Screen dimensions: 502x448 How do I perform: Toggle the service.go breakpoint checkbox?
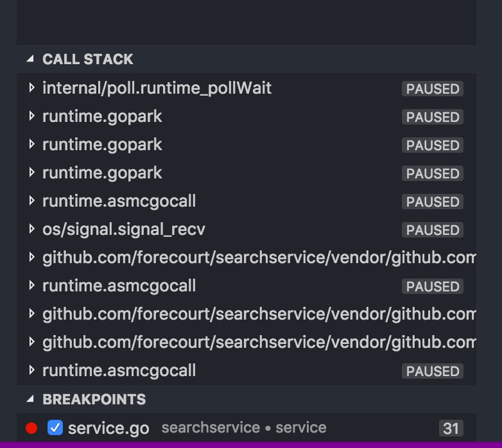[55, 428]
